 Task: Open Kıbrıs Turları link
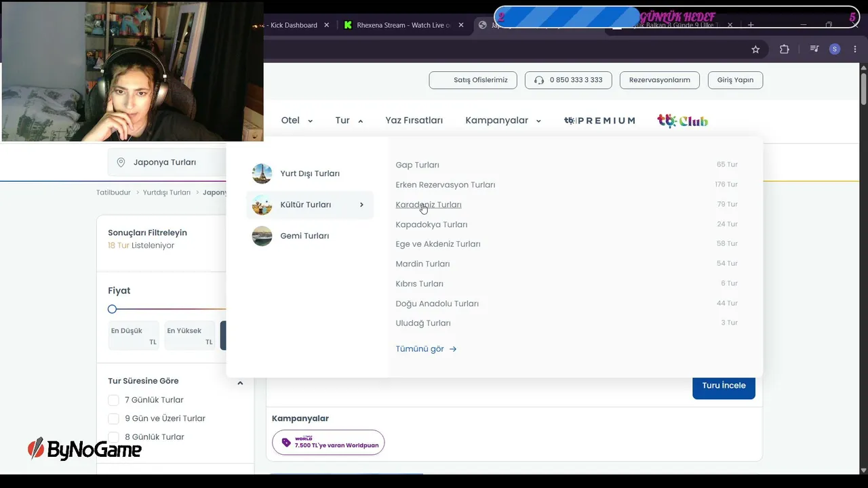point(419,284)
